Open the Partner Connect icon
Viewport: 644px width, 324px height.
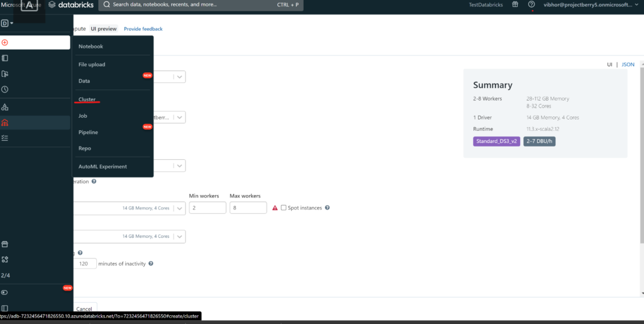tap(5, 260)
